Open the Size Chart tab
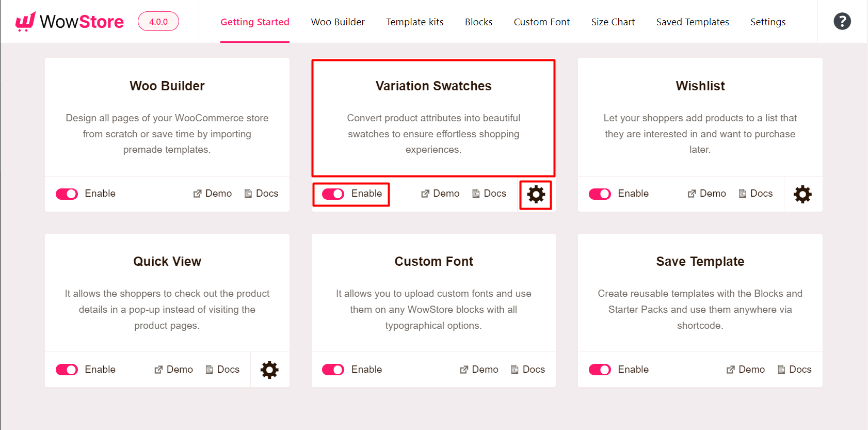 pos(613,22)
